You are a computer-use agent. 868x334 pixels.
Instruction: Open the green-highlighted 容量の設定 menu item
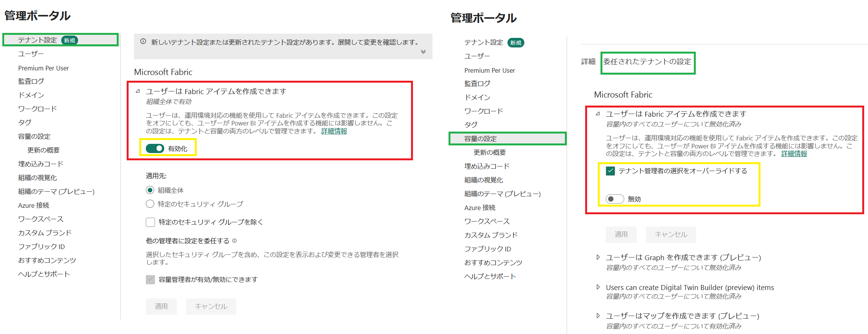point(480,138)
